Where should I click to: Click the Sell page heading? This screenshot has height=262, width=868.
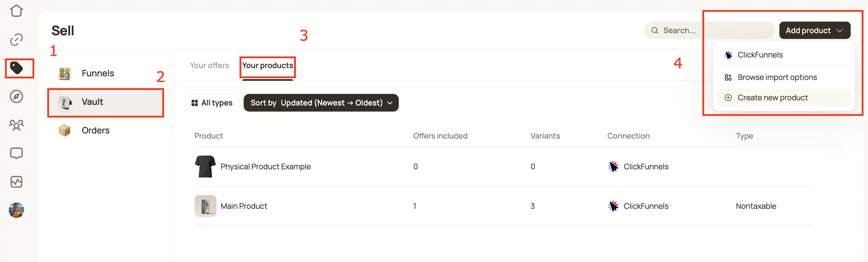tap(63, 31)
